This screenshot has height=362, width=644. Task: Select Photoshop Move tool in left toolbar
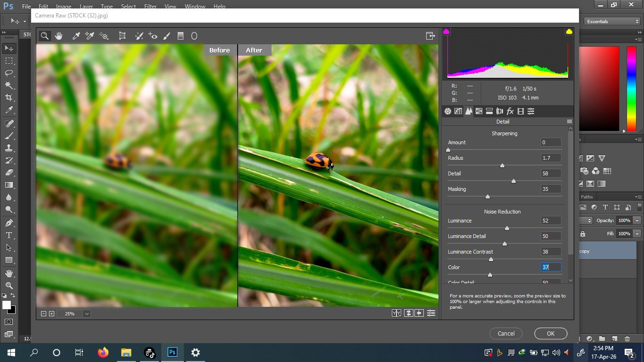[9, 49]
